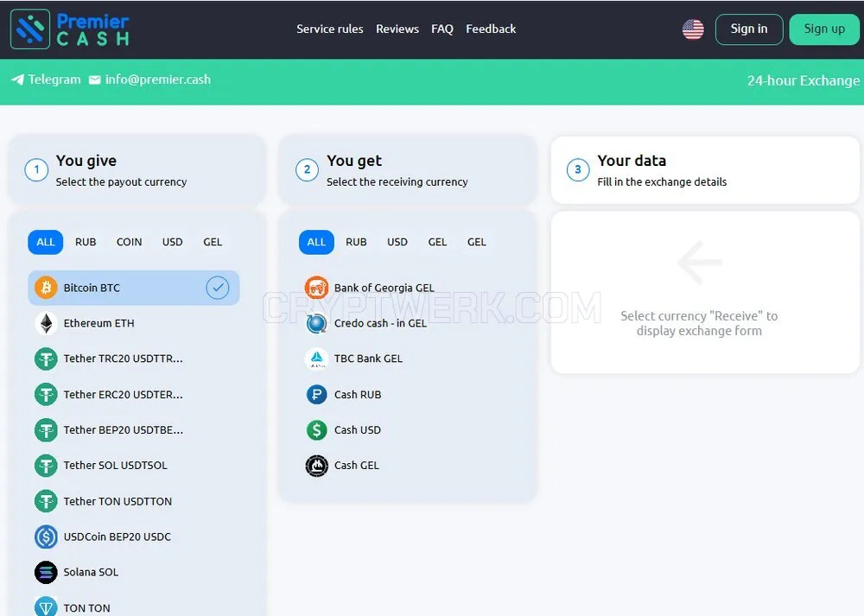This screenshot has width=864, height=616.
Task: Click the Tether SOL coin icon
Action: tap(46, 466)
